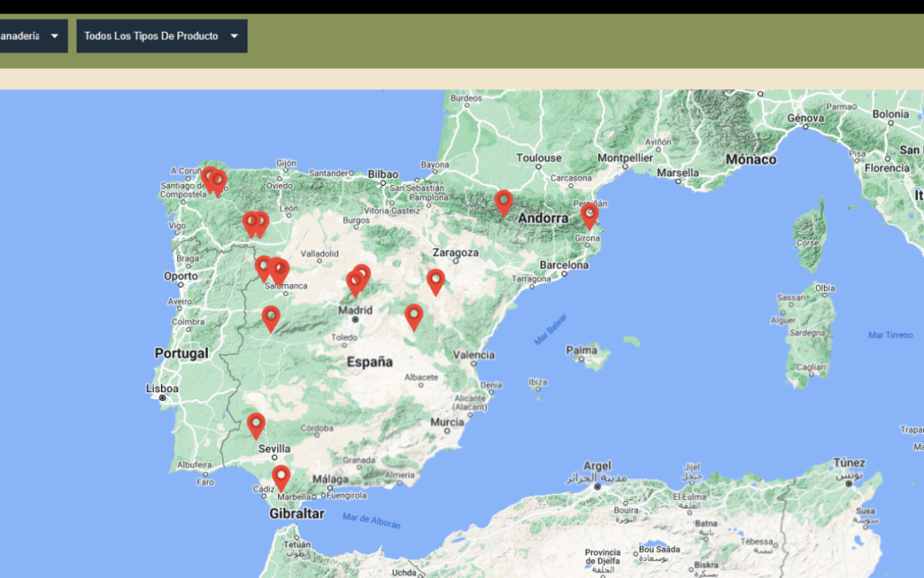Image resolution: width=924 pixels, height=578 pixels.
Task: Click the Túnez label on map
Action: click(850, 462)
